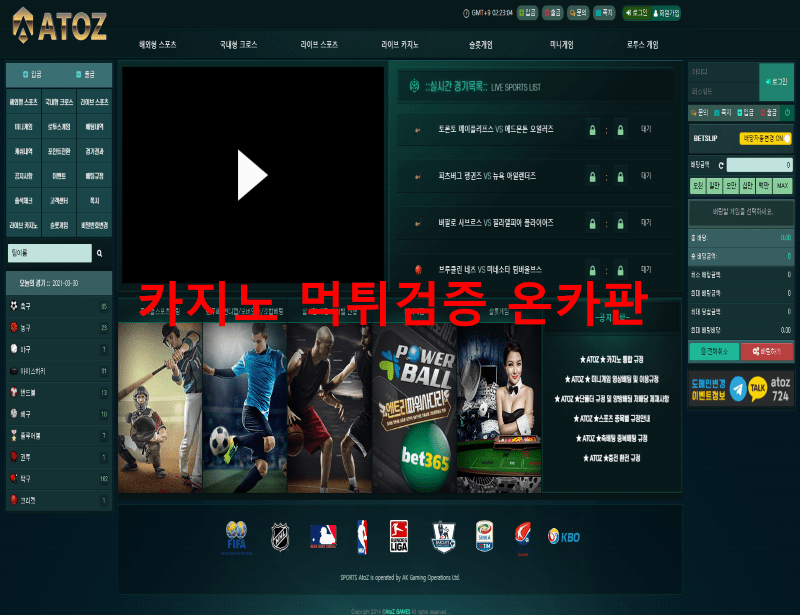The image size is (800, 615).
Task: Click the ATOZ logo
Action: [60, 25]
